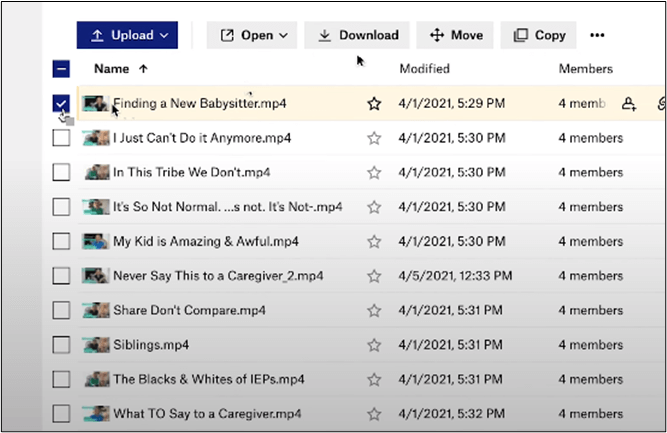Star the Siblings.mp4 file

click(x=374, y=345)
